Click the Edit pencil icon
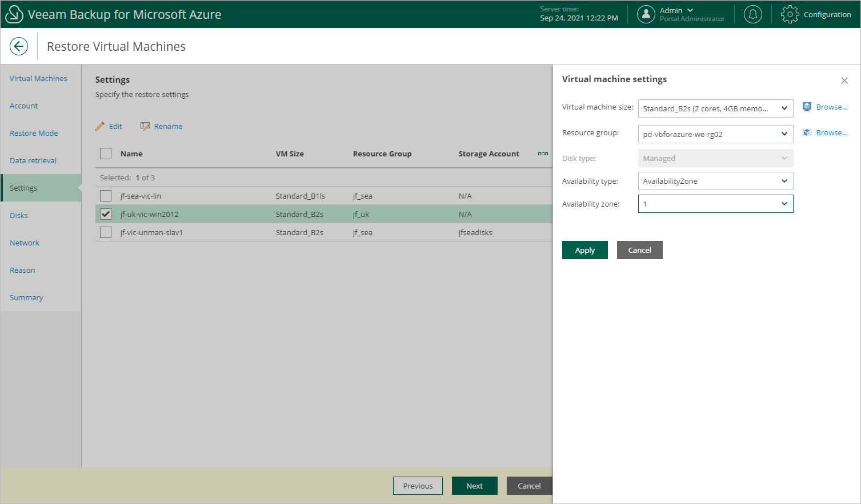The height and width of the screenshot is (504, 861). coord(100,126)
